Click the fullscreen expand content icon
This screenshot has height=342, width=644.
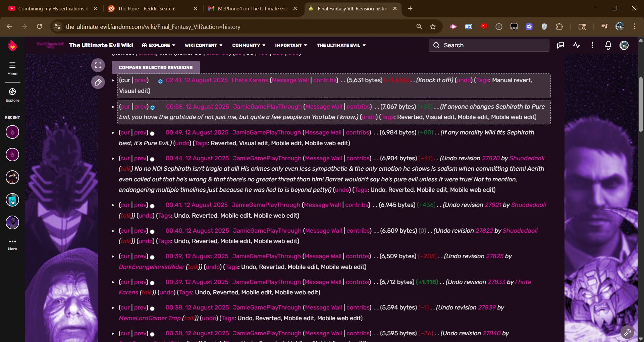[x=98, y=65]
